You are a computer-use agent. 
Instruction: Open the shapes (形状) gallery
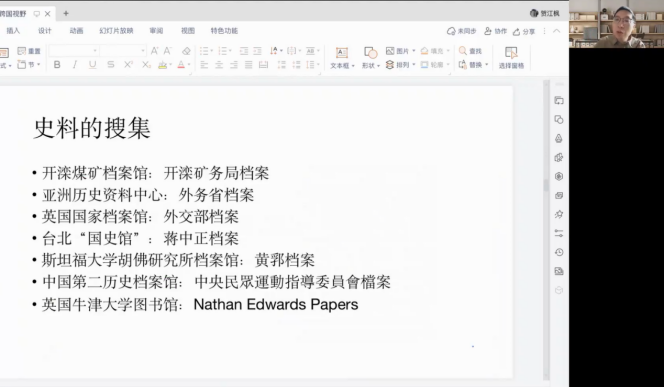tap(371, 57)
